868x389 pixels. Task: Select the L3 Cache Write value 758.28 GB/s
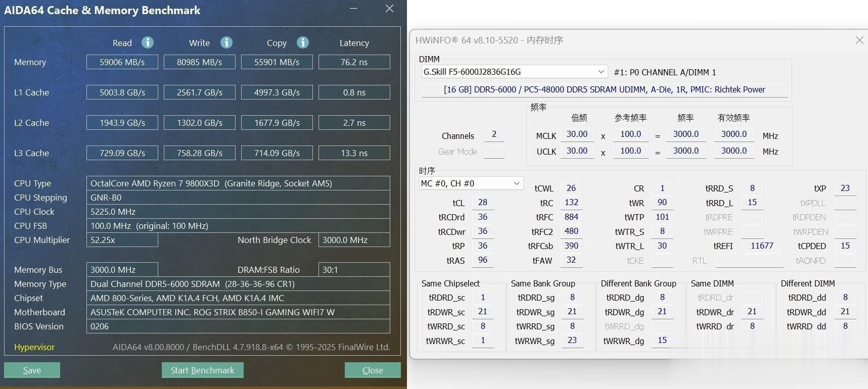tap(200, 153)
